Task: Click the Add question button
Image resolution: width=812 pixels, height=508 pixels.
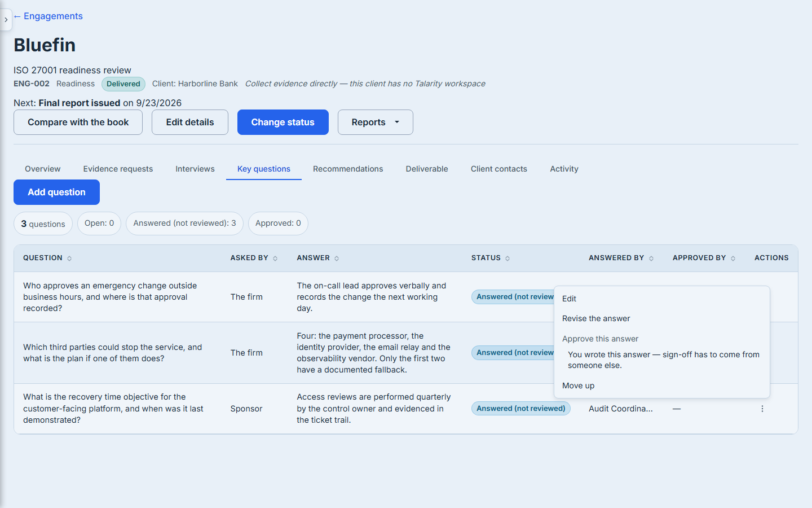Action: (56, 192)
